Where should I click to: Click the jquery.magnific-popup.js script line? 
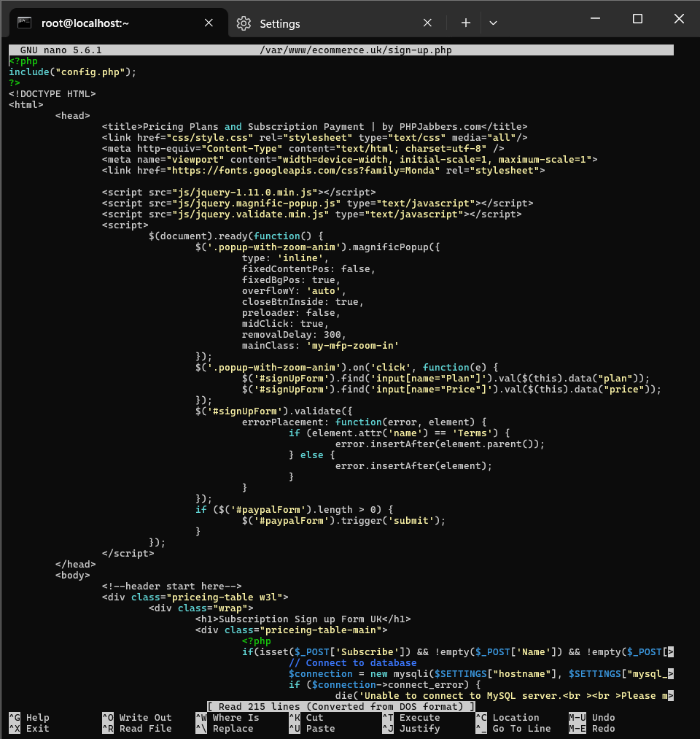click(x=317, y=203)
